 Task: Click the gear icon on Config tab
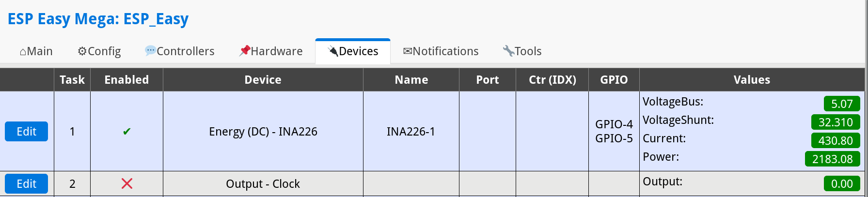tap(82, 51)
